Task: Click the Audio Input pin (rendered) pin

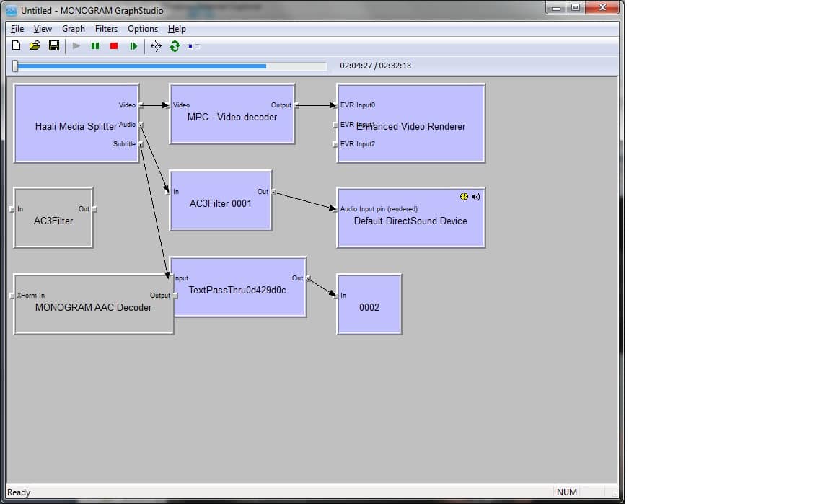Action: (335, 209)
